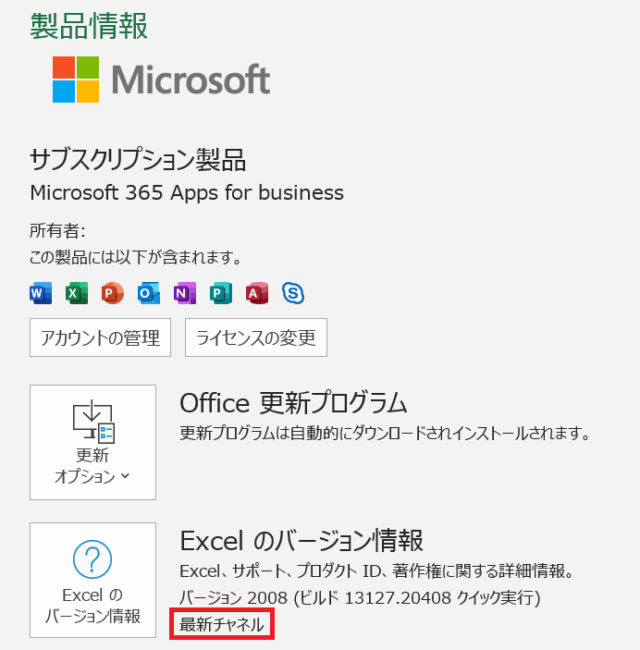Click the Microsoft four-color logo
Viewport: 640px width, 650px height.
pos(76,79)
